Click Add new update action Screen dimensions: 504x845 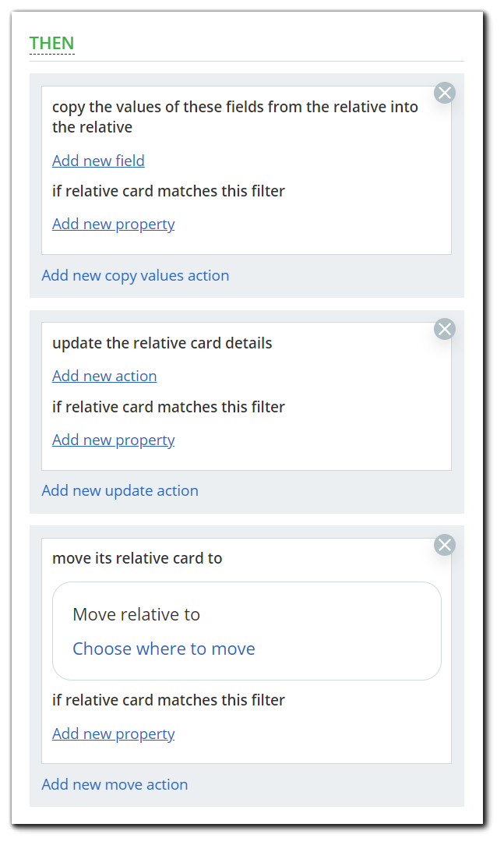120,490
